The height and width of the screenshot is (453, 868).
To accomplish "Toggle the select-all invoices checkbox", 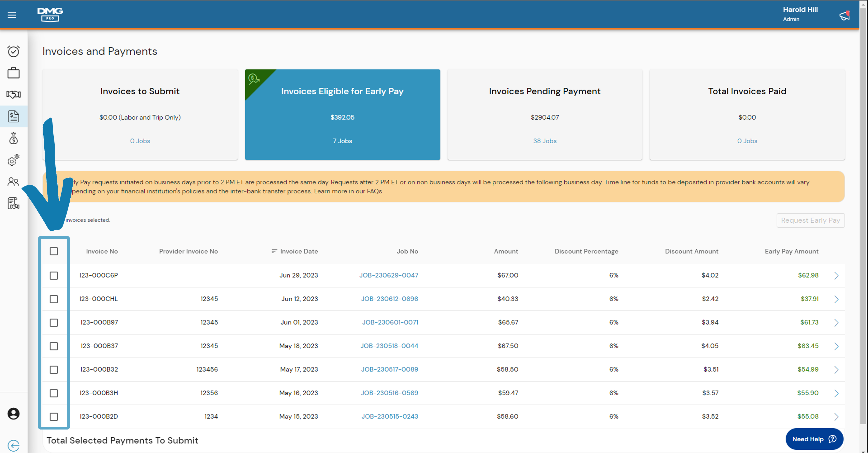I will pyautogui.click(x=54, y=251).
